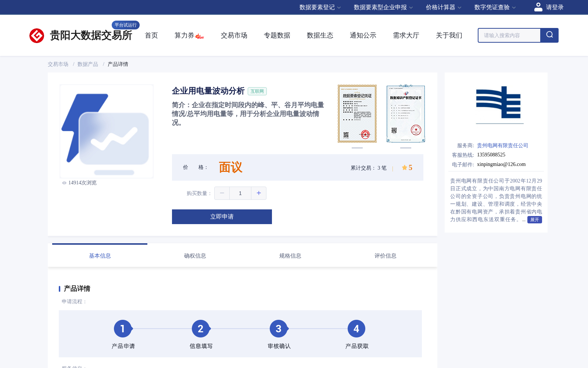Image resolution: width=588 pixels, height=368 pixels.
Task: Click the product cover image
Action: tap(107, 131)
